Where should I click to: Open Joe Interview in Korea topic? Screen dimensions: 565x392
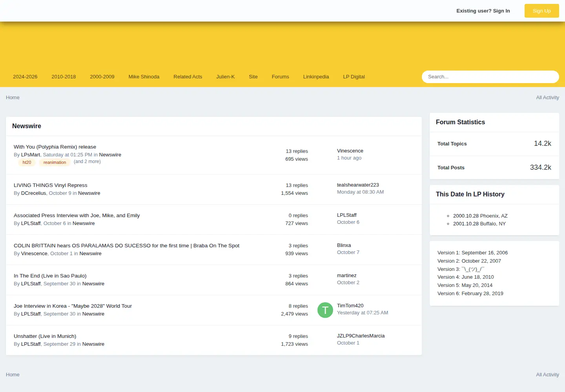[73, 306]
